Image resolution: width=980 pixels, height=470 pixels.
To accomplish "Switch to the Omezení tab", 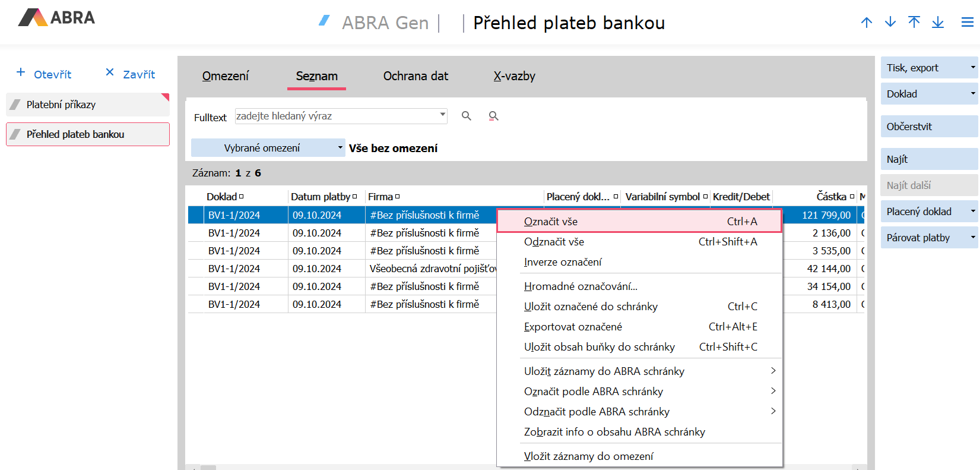I will [226, 76].
